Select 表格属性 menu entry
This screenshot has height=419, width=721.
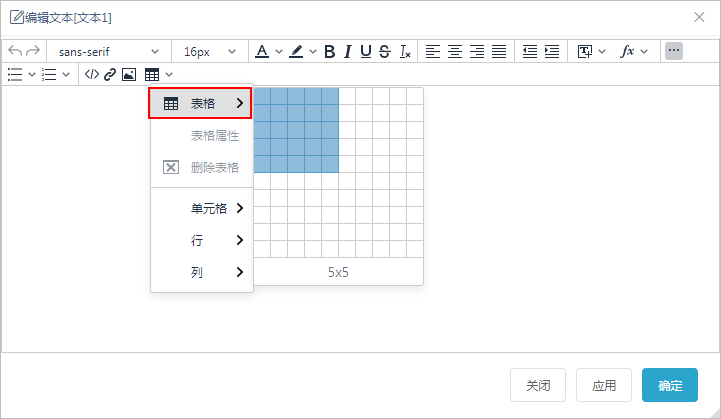[202, 135]
